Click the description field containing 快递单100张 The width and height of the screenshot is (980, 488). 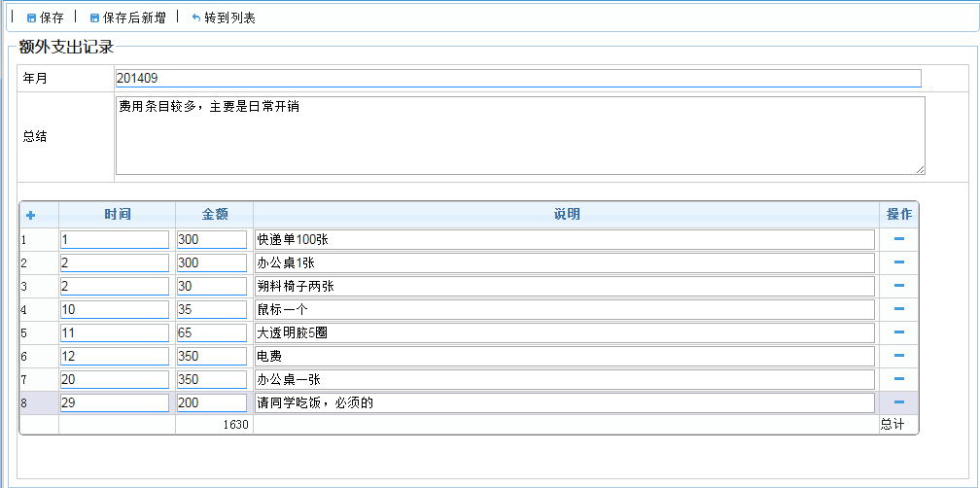tap(564, 239)
